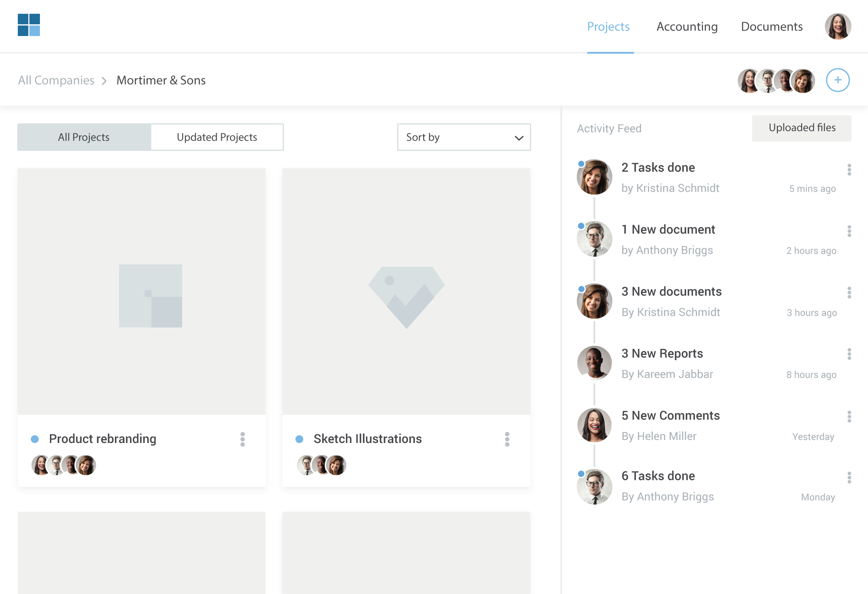Open menu for '5 New Comments' activity

coord(849,417)
